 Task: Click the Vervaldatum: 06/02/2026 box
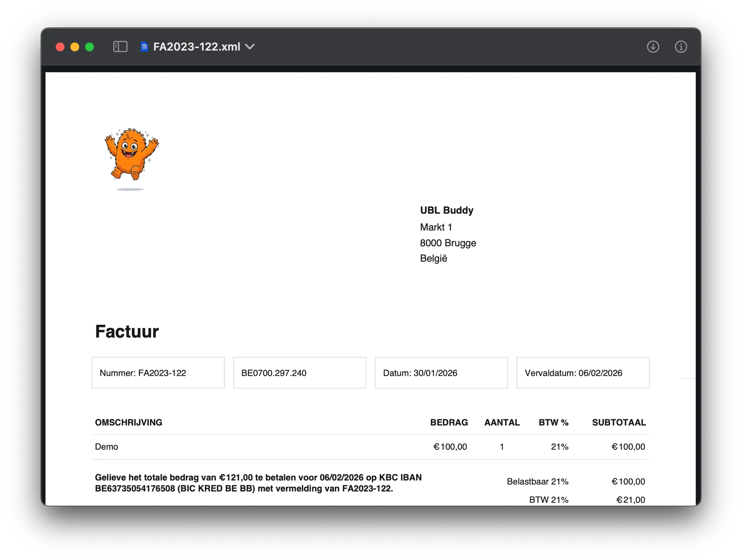click(x=583, y=373)
